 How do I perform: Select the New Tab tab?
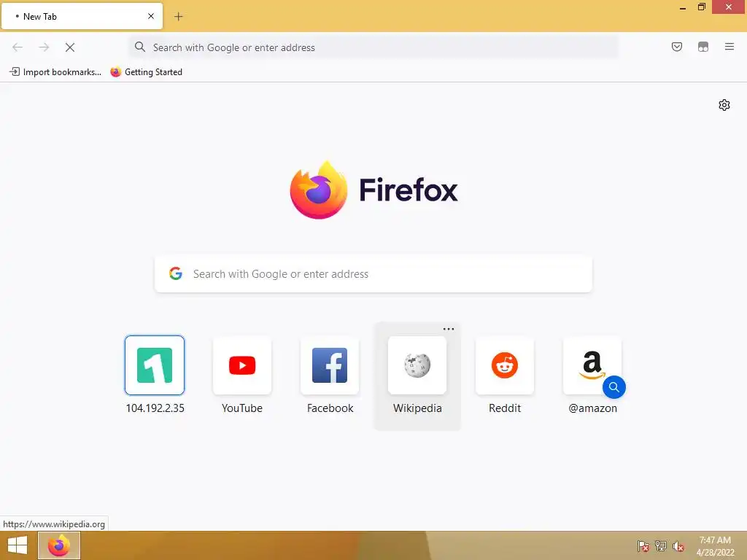pos(82,16)
